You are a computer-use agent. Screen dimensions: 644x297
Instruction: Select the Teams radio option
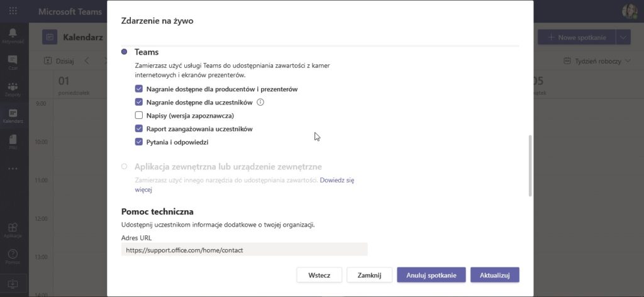coord(124,52)
